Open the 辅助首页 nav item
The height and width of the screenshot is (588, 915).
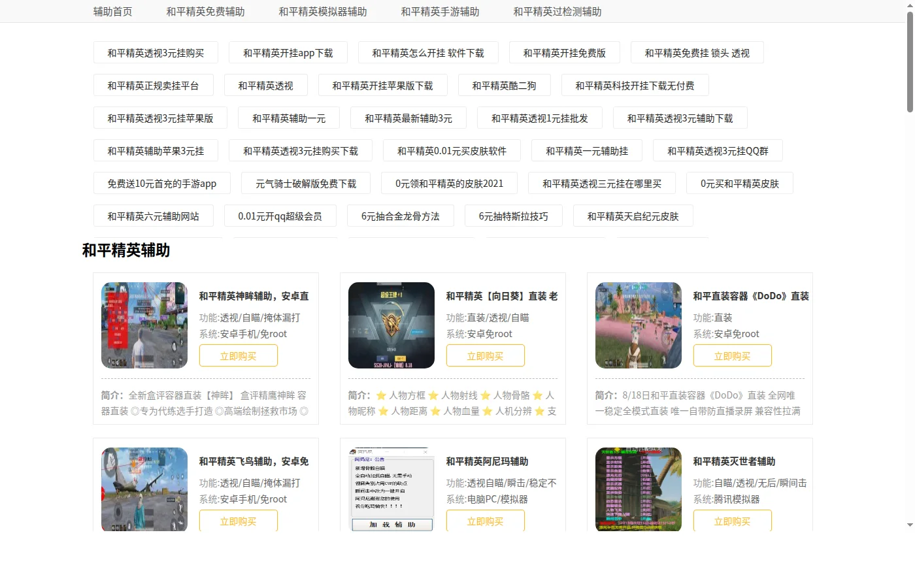(x=112, y=12)
